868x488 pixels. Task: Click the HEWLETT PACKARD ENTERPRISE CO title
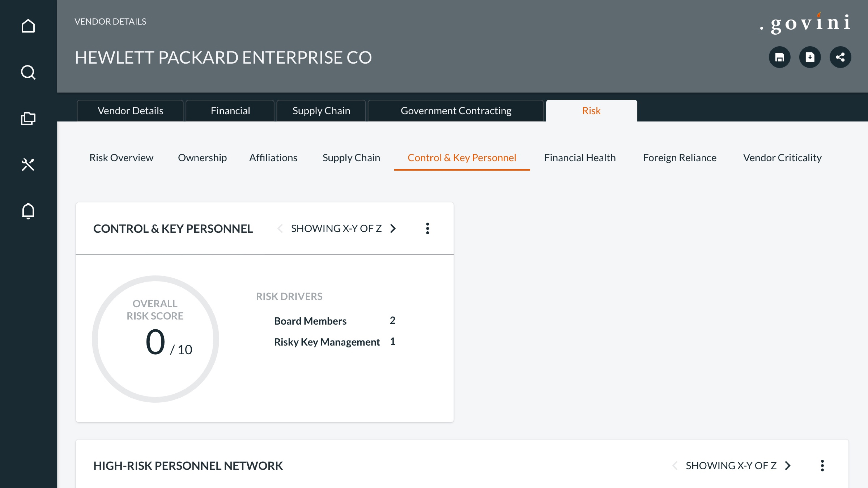click(x=223, y=57)
